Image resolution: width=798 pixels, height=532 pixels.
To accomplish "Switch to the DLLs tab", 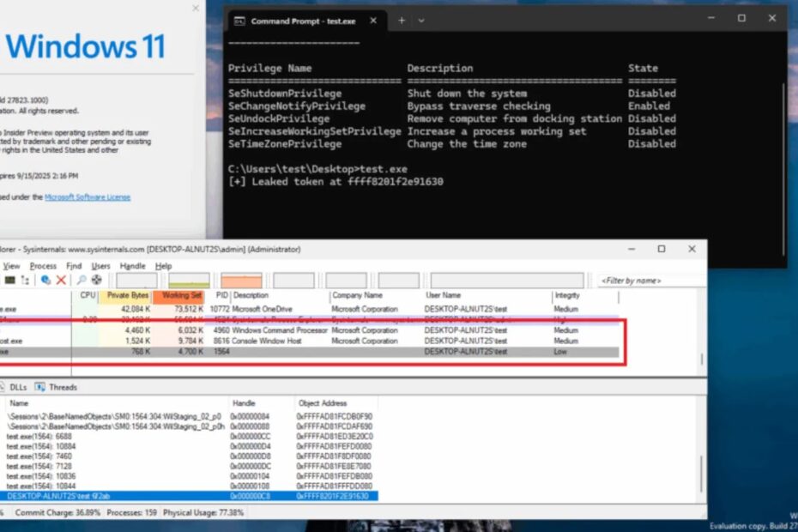I will click(x=18, y=387).
